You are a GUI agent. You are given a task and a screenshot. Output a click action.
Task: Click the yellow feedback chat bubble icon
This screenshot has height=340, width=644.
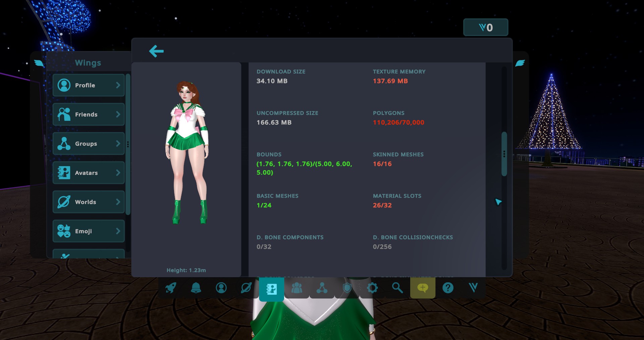pyautogui.click(x=423, y=288)
